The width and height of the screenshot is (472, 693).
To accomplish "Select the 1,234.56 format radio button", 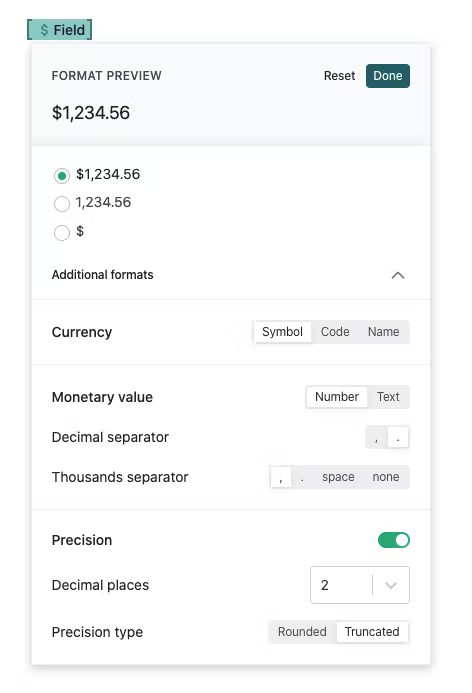I will coord(62,204).
